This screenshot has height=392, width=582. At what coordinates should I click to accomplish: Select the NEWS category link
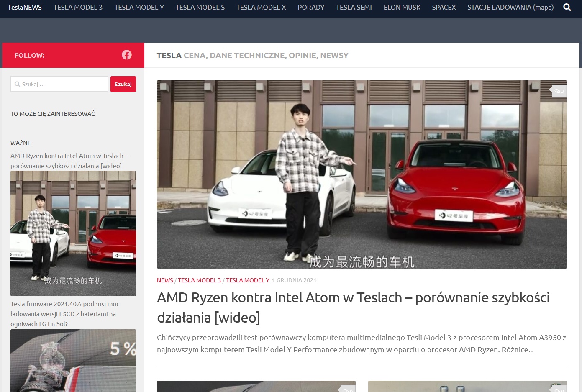[165, 280]
